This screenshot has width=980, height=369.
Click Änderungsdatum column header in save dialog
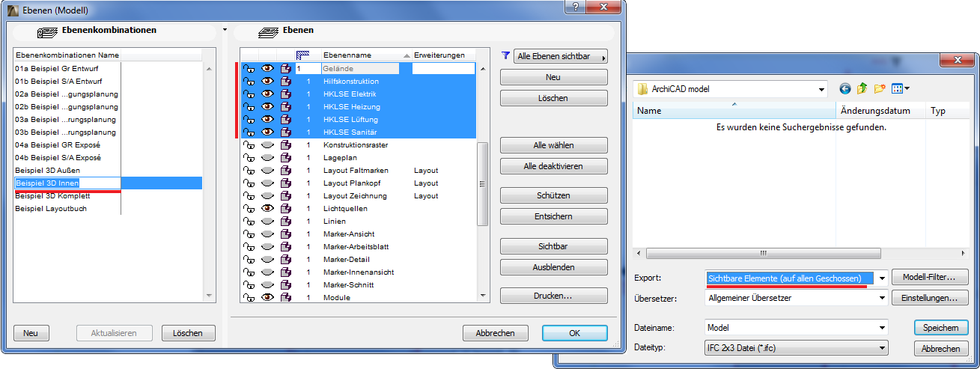pyautogui.click(x=880, y=111)
